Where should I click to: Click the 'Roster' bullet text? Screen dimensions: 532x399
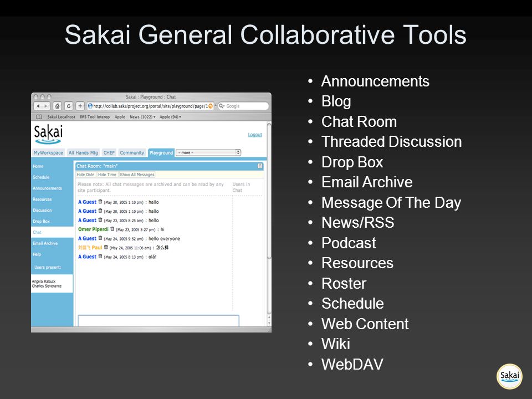344,283
